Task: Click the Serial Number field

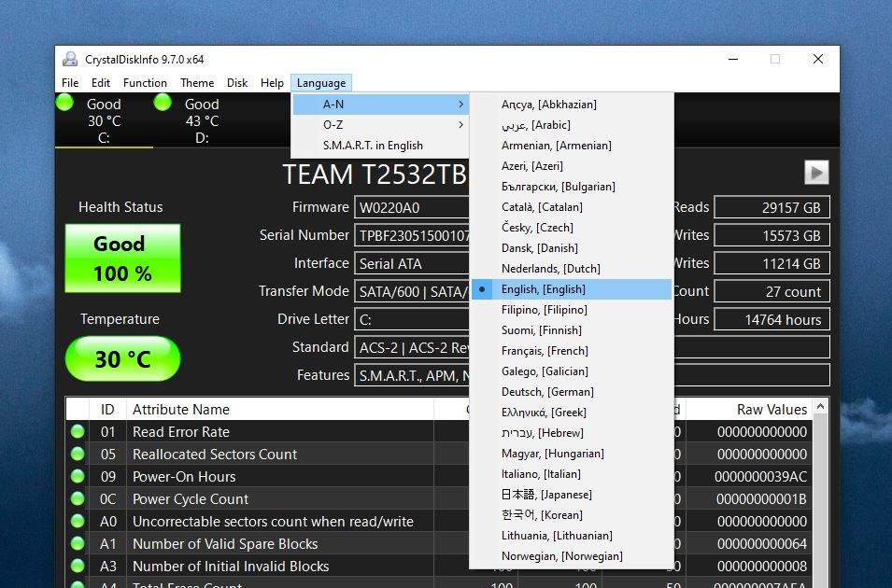Action: point(412,235)
